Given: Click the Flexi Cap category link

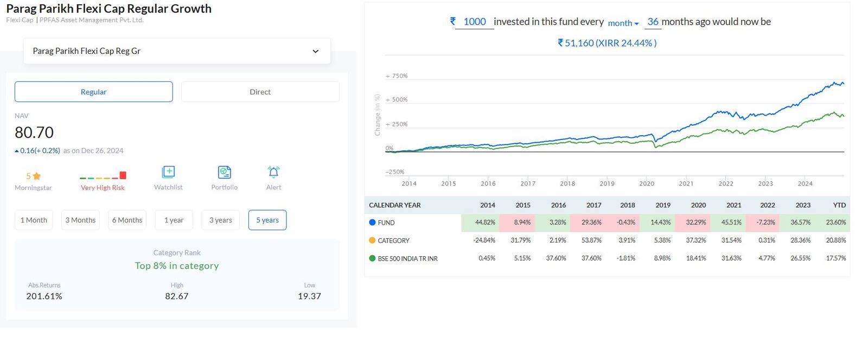Looking at the screenshot, I should pos(20,20).
